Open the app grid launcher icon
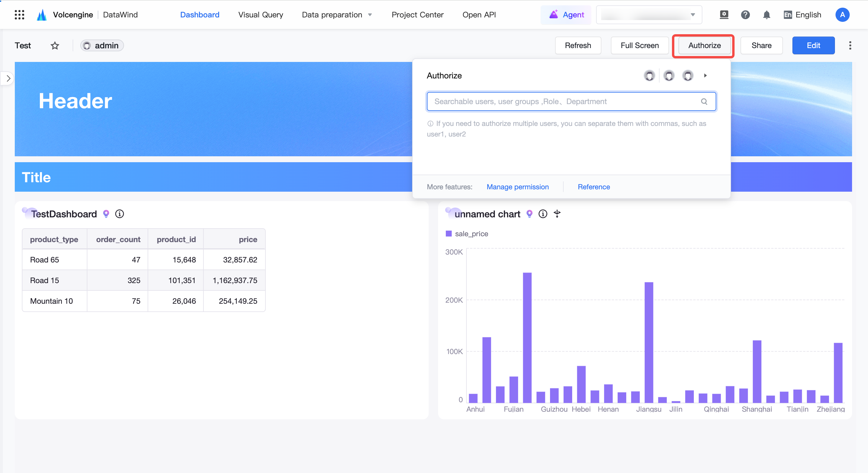This screenshot has width=868, height=473. (19, 15)
